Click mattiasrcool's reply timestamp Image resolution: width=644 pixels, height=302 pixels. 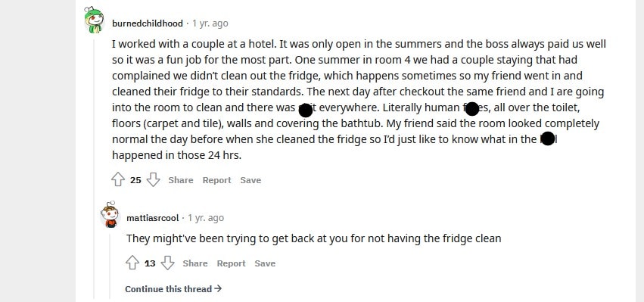coord(206,218)
